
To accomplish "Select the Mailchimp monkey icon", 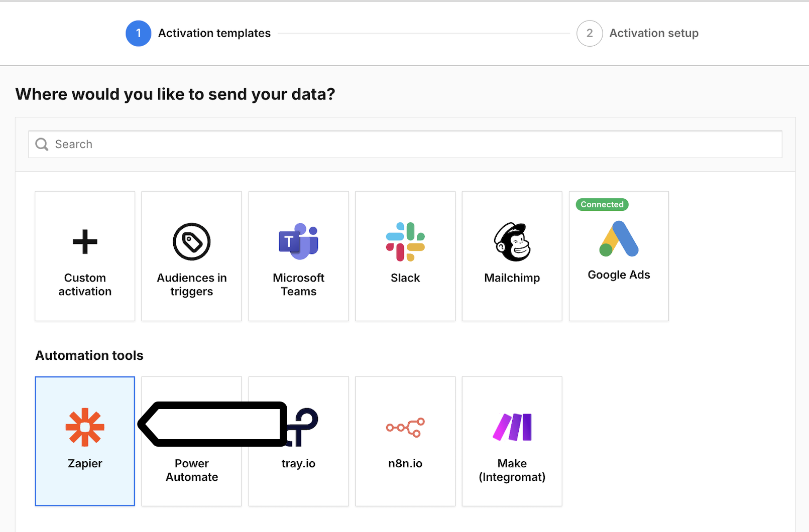I will 511,241.
